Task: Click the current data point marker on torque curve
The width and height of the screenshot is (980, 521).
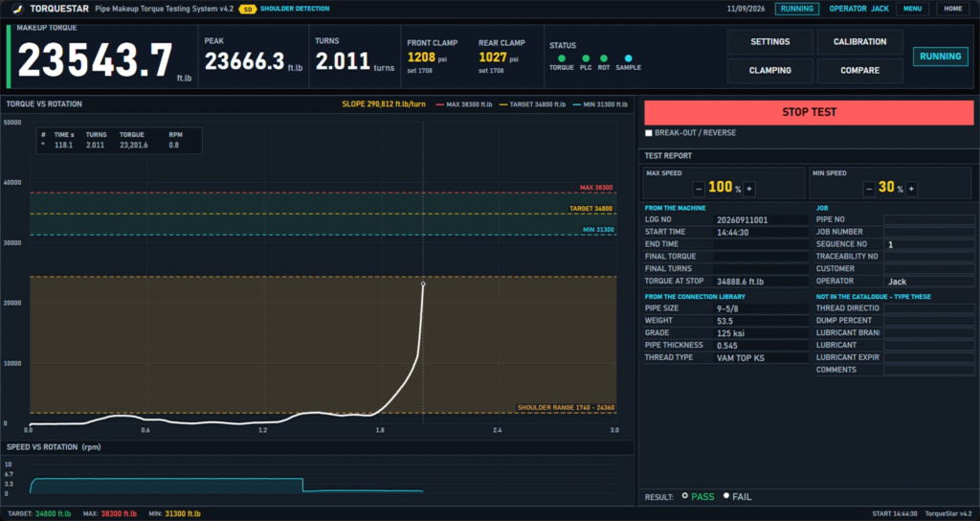Action: 423,283
